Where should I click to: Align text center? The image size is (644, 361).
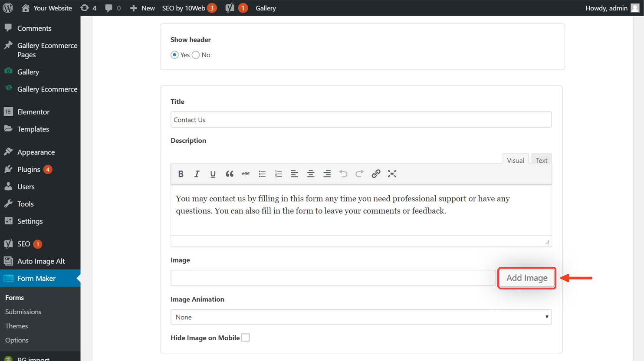pyautogui.click(x=311, y=174)
